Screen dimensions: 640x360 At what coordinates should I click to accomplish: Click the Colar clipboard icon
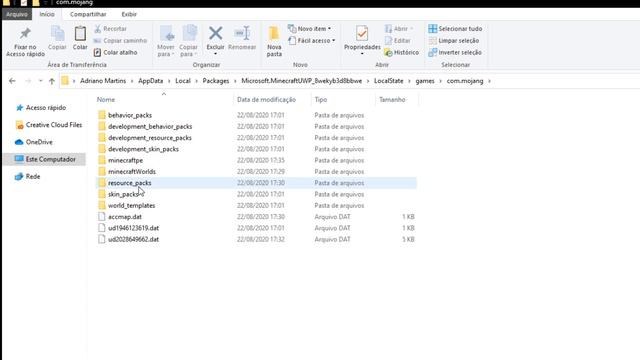coord(80,33)
